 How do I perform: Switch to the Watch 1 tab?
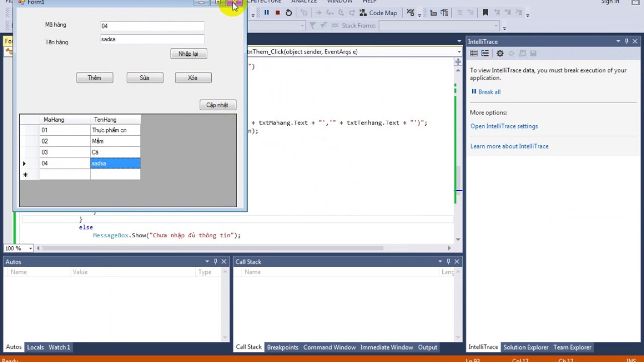coord(59,347)
